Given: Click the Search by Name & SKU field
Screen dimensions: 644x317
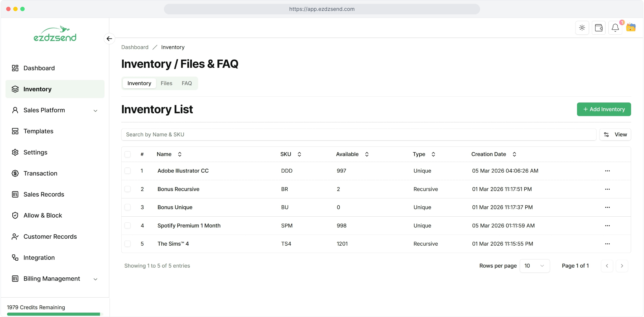Looking at the screenshot, I should click(358, 135).
